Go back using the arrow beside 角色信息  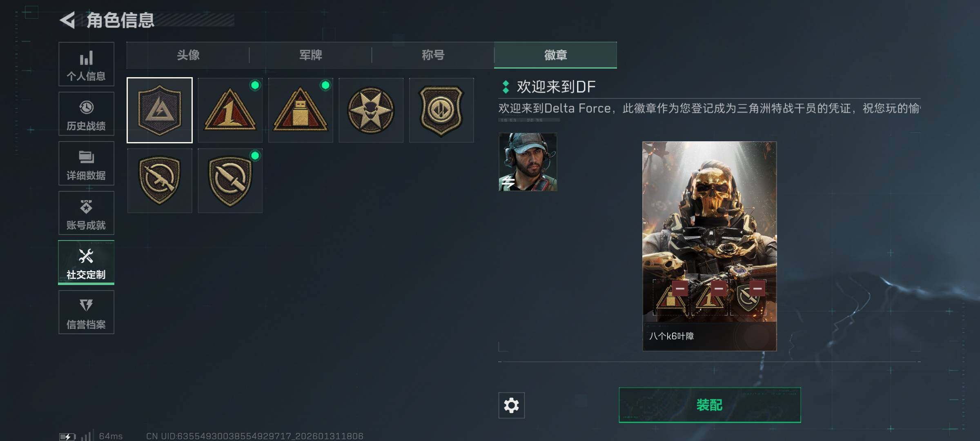click(x=68, y=20)
